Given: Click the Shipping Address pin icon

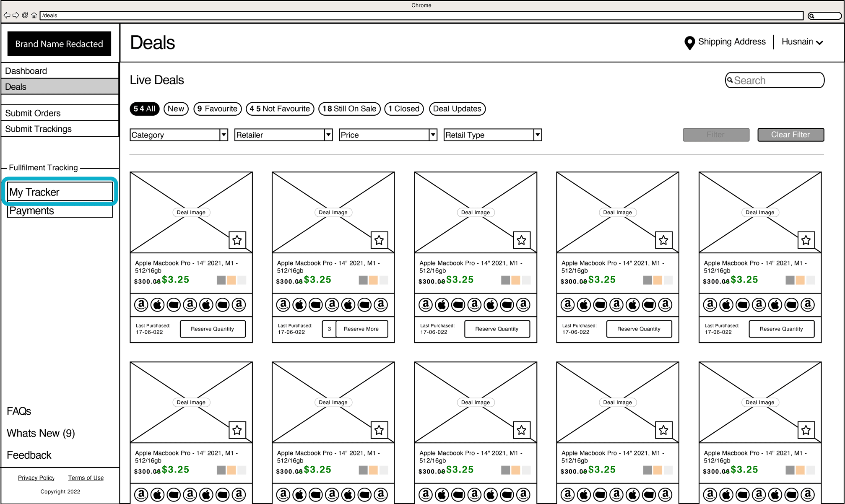Looking at the screenshot, I should click(689, 42).
